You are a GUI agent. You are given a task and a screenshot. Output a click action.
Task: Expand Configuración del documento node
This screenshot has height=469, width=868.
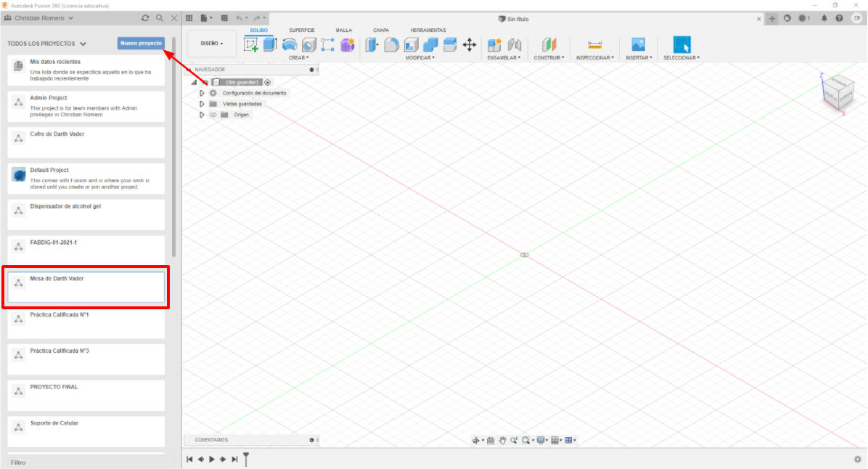pyautogui.click(x=202, y=93)
